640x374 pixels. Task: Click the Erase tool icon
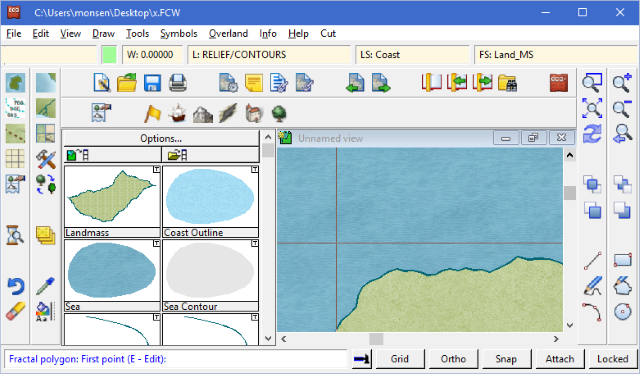16,311
